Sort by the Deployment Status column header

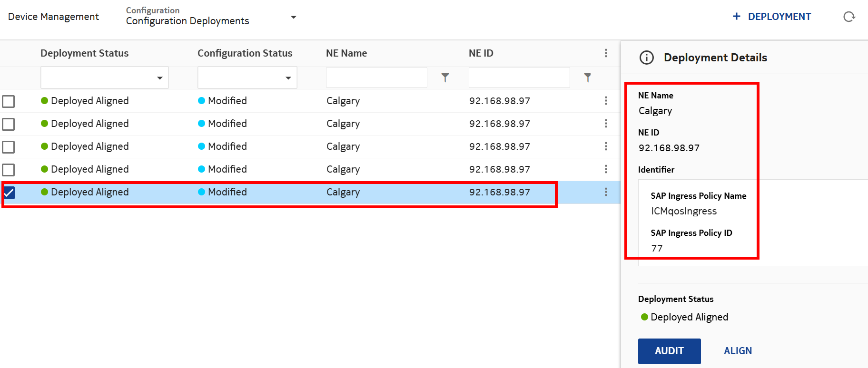(84, 53)
